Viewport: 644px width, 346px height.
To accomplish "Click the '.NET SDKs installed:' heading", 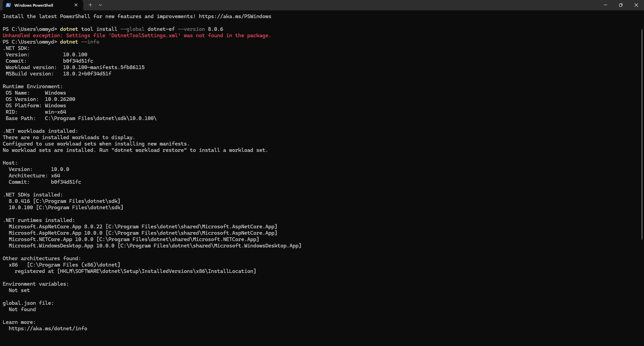I will point(33,195).
